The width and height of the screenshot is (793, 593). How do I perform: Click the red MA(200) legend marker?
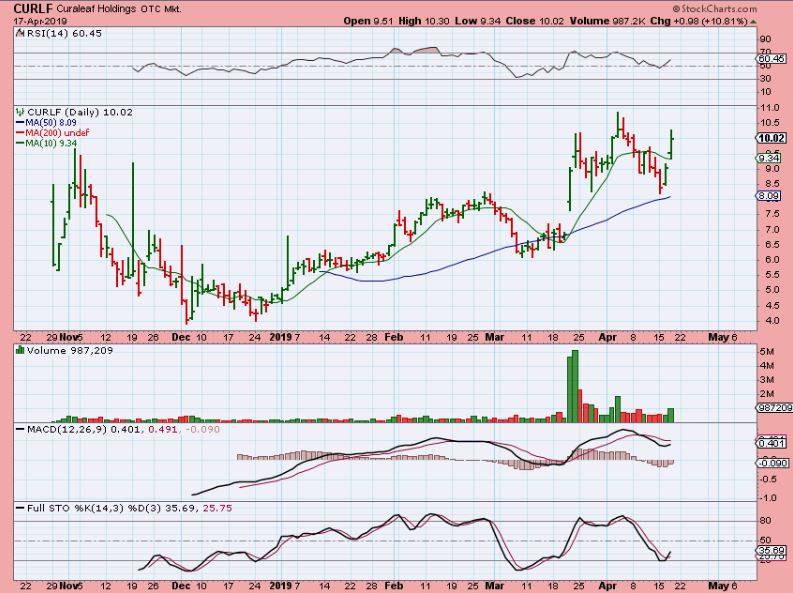pos(18,132)
